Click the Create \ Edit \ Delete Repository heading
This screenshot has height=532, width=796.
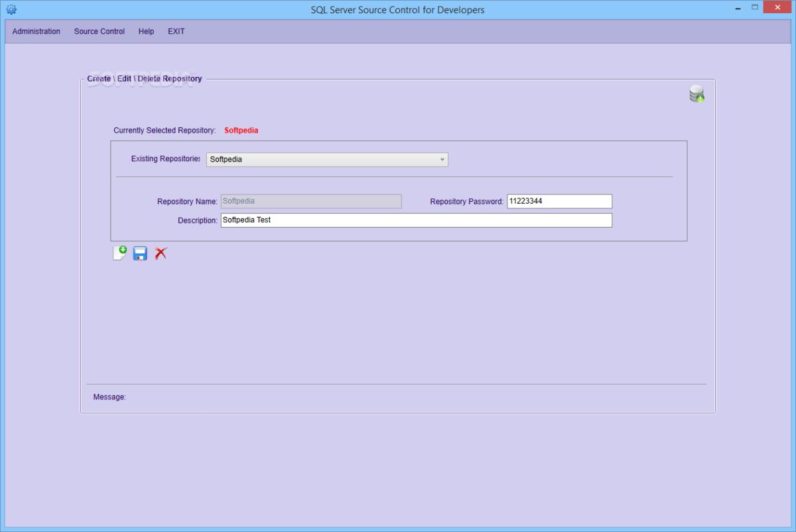tap(145, 79)
